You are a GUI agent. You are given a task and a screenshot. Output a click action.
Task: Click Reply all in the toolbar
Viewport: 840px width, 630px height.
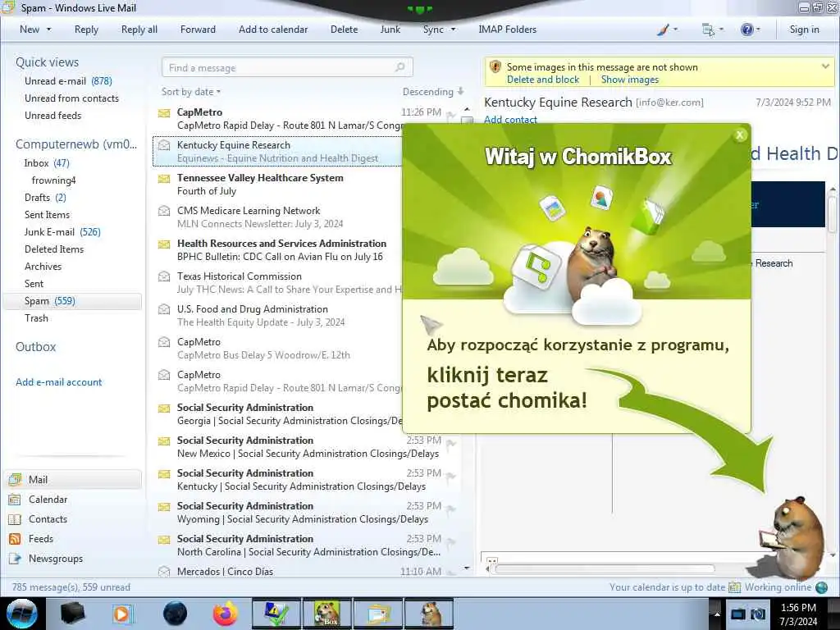[139, 30]
